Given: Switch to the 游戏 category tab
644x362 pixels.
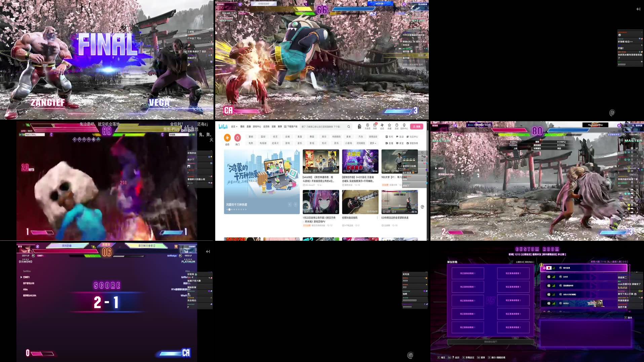Looking at the screenshot, I should (x=288, y=143).
